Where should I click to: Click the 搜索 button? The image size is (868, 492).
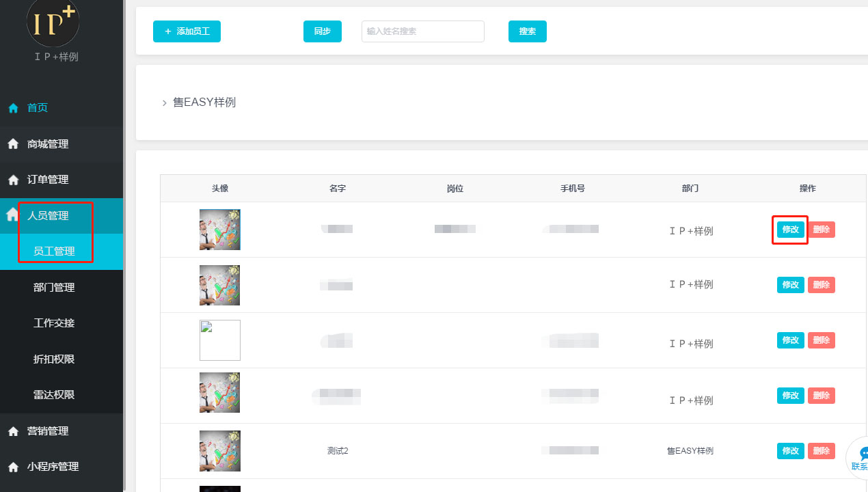coord(527,31)
